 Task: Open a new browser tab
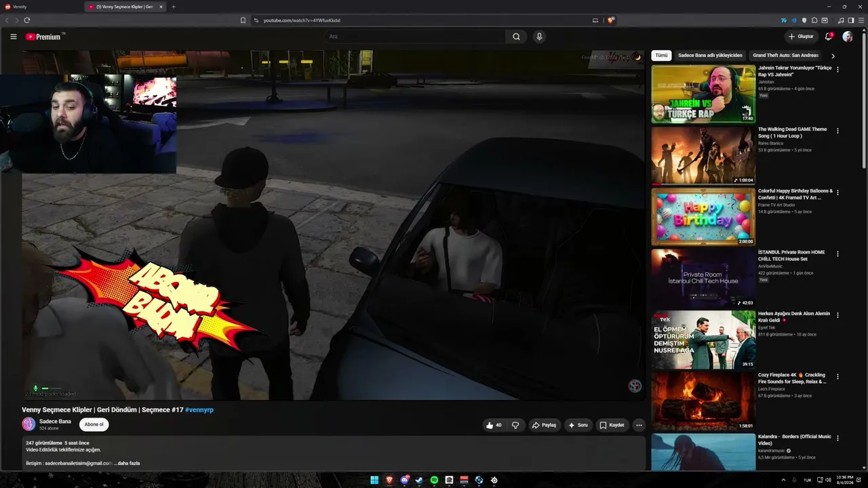[173, 7]
